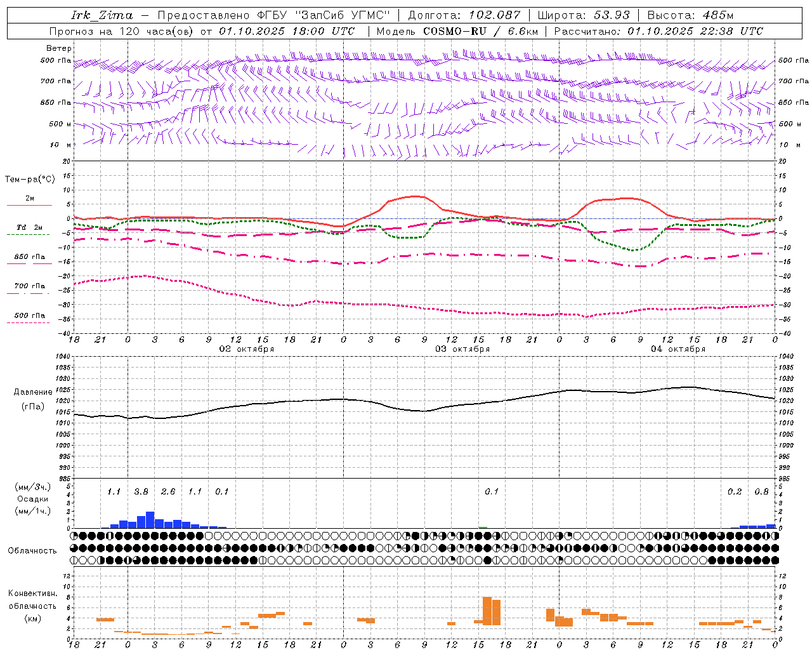This screenshot has width=812, height=650.
Task: Click the small green precipitation bar on 03 октября
Action: tap(483, 527)
